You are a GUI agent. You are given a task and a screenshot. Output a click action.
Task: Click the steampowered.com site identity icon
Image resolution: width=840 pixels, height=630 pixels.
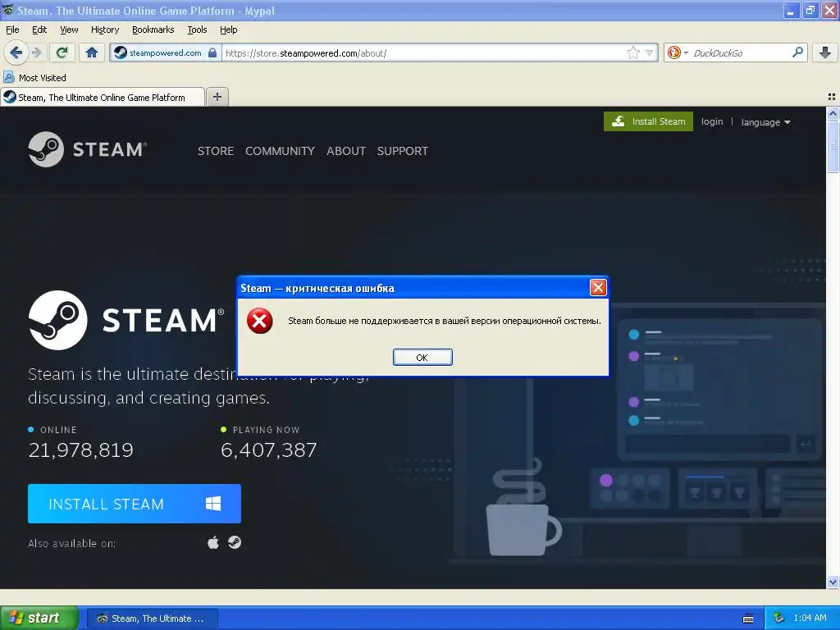[x=121, y=52]
